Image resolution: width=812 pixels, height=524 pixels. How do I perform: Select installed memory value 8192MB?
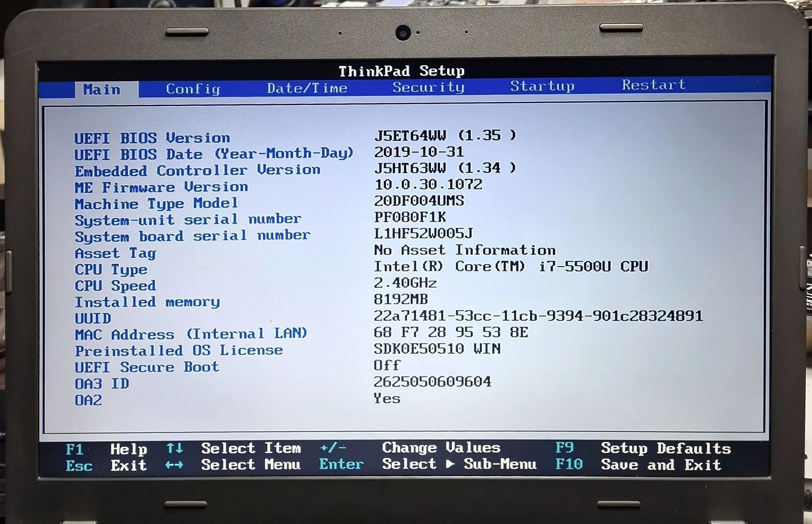click(x=401, y=299)
